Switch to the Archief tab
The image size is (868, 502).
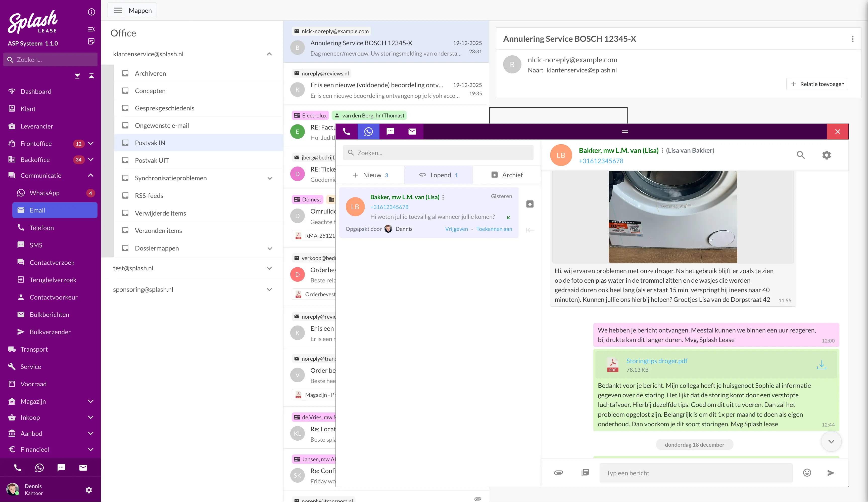pyautogui.click(x=507, y=175)
